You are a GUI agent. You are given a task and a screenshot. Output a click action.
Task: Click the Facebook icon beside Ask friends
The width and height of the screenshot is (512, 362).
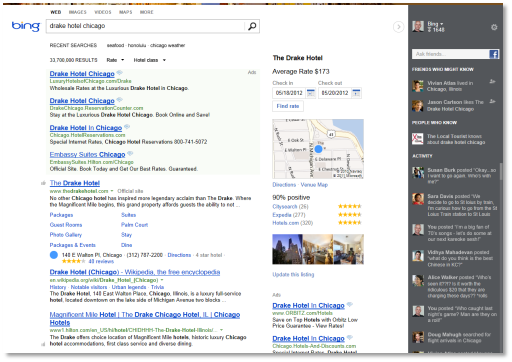[x=494, y=54]
